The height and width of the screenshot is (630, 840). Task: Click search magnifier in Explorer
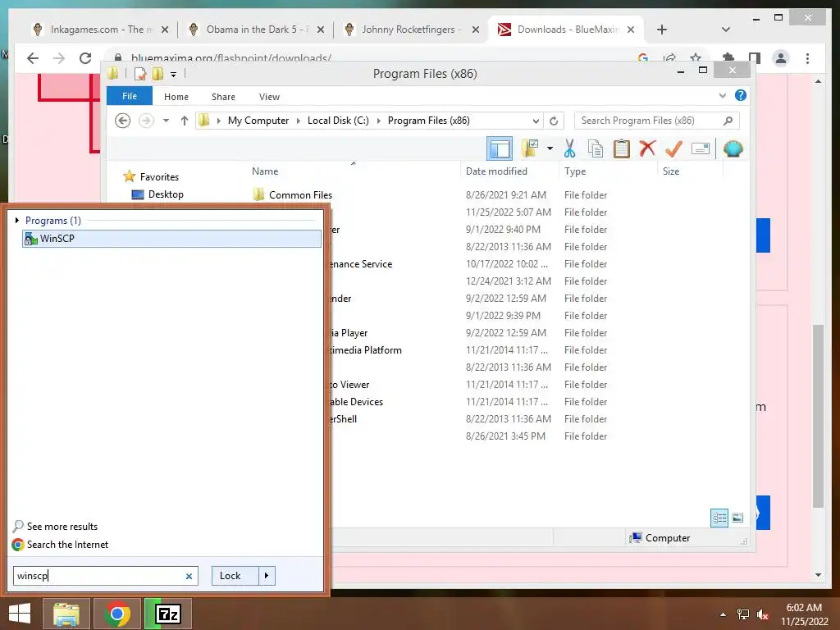coord(728,121)
